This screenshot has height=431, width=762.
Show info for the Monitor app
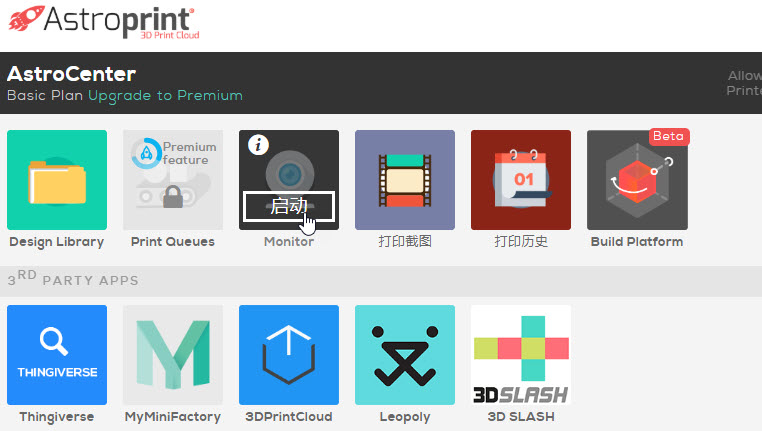[258, 145]
